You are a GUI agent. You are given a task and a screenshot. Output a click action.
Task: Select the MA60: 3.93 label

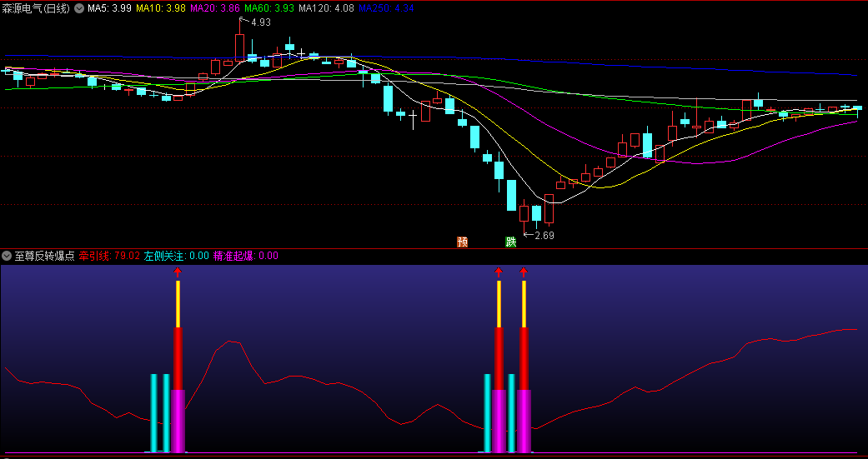coord(268,8)
